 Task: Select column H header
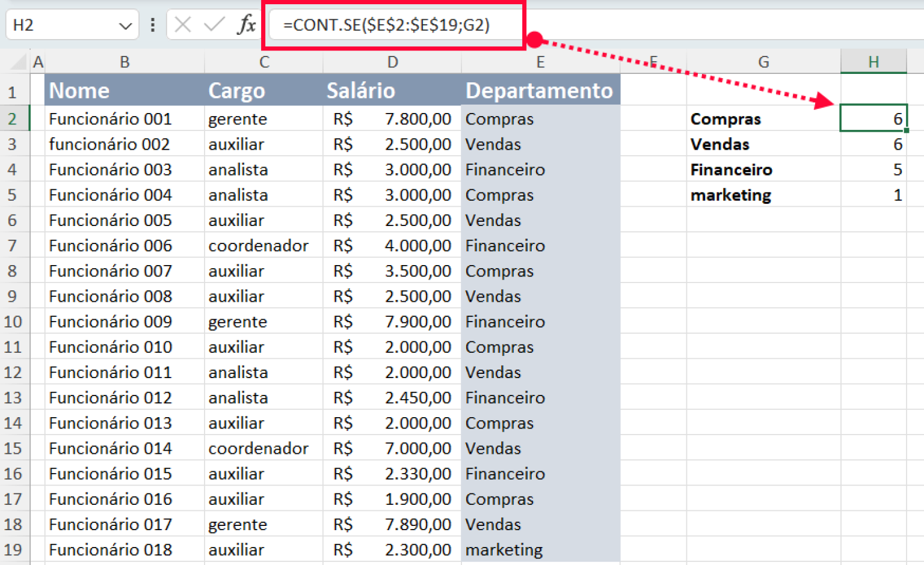point(873,61)
